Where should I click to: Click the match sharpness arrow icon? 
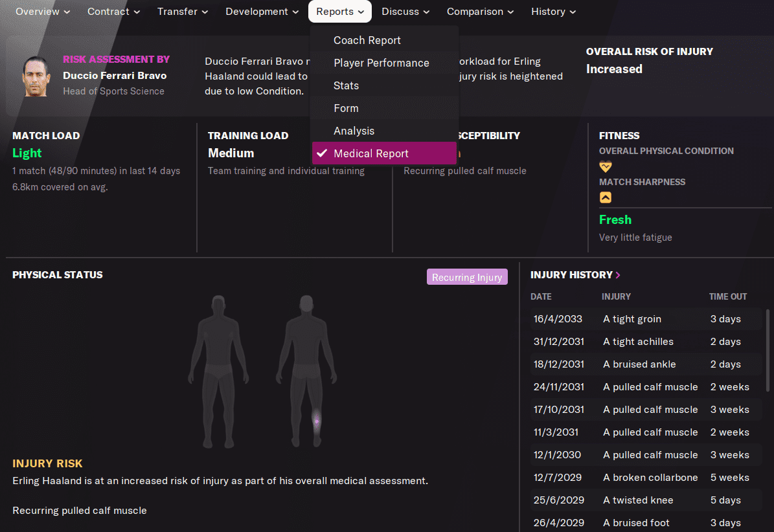(606, 197)
